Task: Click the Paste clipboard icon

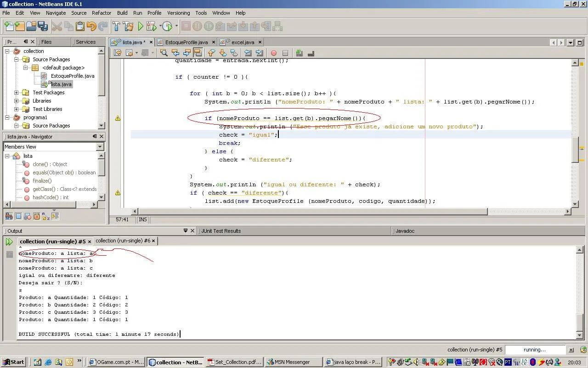Action: [80, 26]
